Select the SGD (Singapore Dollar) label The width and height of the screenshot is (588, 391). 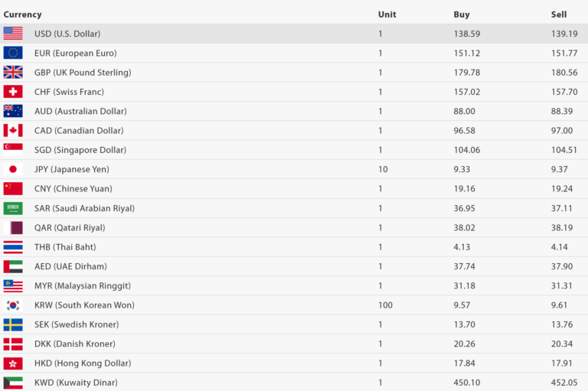click(80, 150)
